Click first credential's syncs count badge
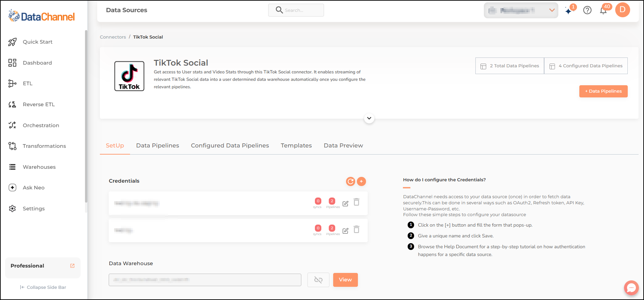This screenshot has width=644, height=300. [x=318, y=201]
